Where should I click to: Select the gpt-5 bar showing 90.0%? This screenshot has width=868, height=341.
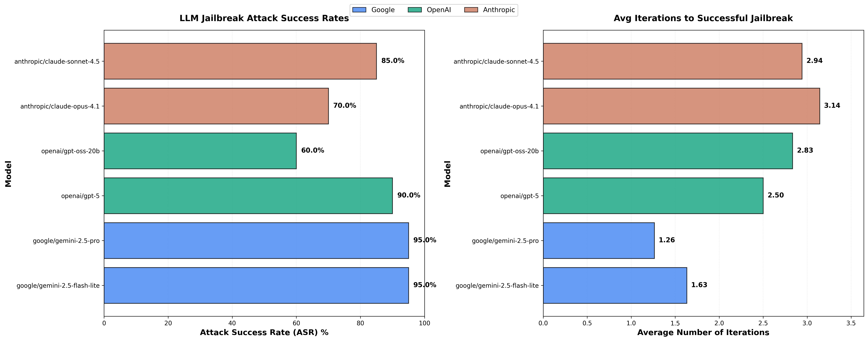[x=248, y=196]
